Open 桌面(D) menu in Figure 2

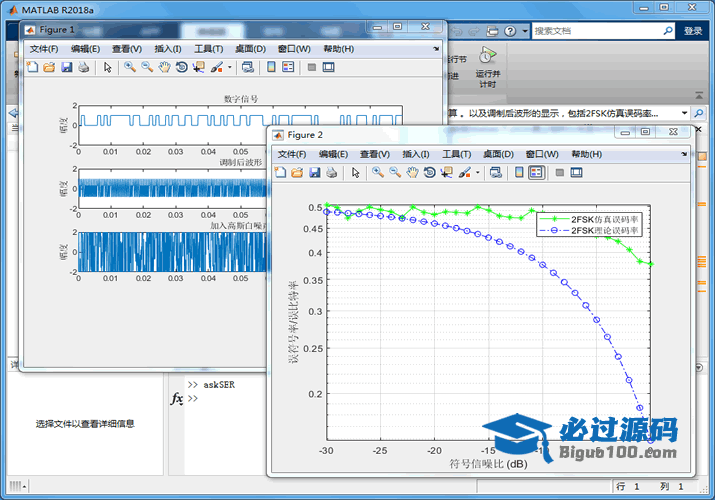coord(498,154)
